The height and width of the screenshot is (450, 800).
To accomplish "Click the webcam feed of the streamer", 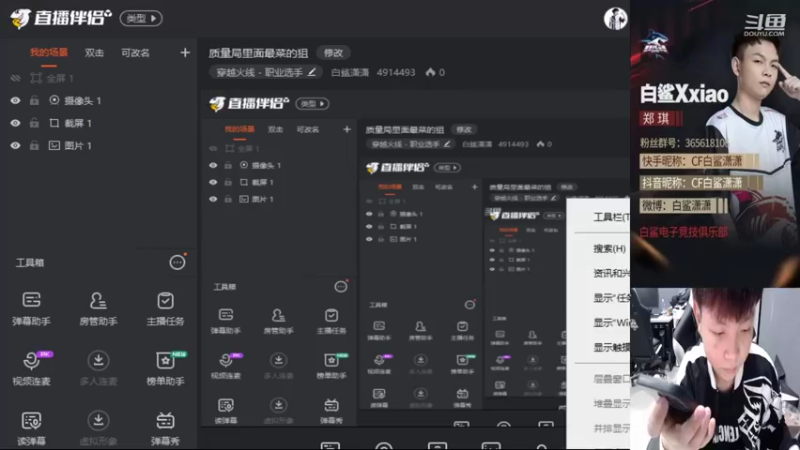I will coord(715,368).
